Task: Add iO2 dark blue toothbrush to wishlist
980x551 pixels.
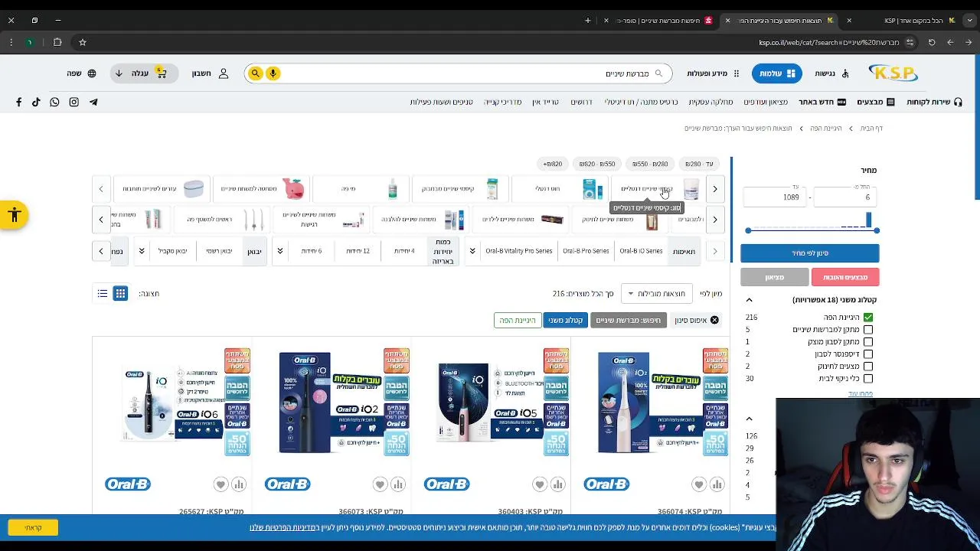Action: pyautogui.click(x=380, y=484)
